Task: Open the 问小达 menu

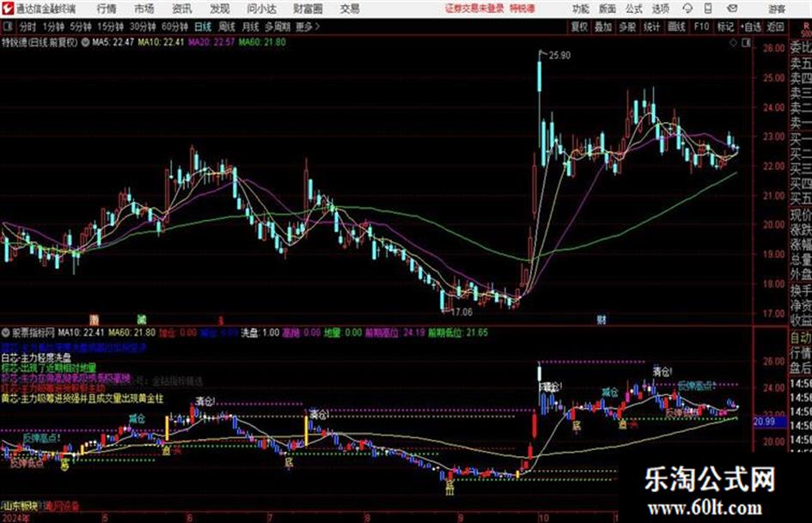Action: [261, 9]
